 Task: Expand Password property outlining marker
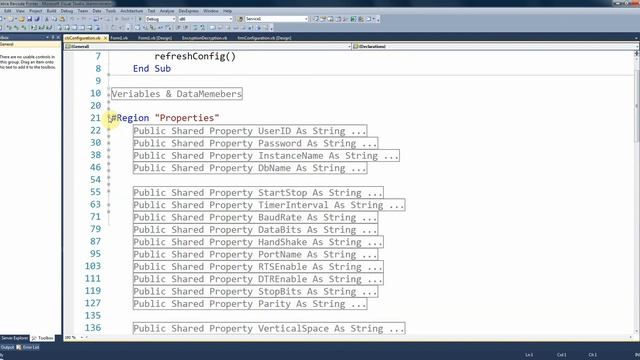(x=109, y=143)
